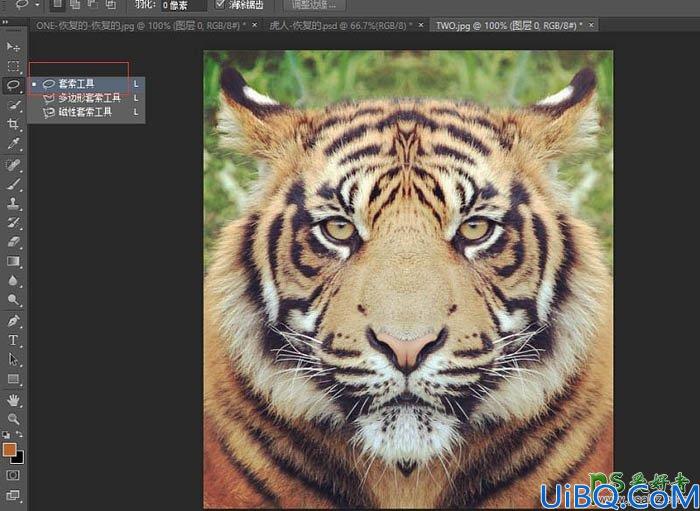The image size is (700, 511).
Task: Close the TWO.jpg tab
Action: (592, 25)
